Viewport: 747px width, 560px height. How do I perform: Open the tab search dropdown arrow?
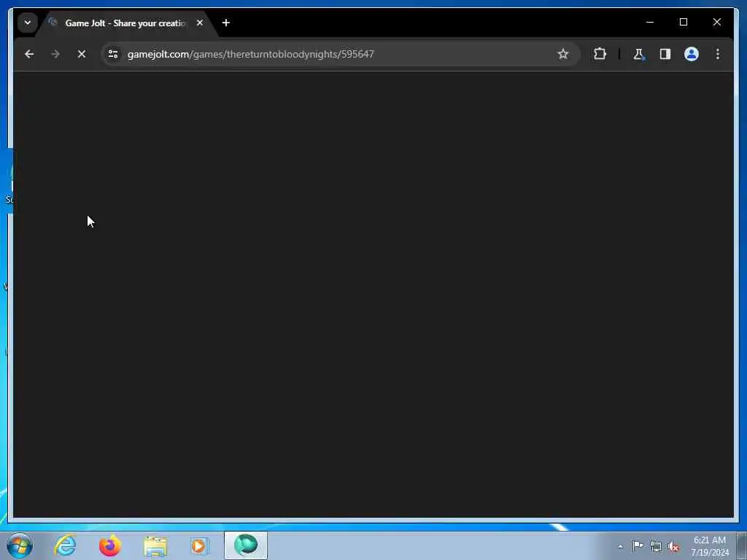click(28, 23)
